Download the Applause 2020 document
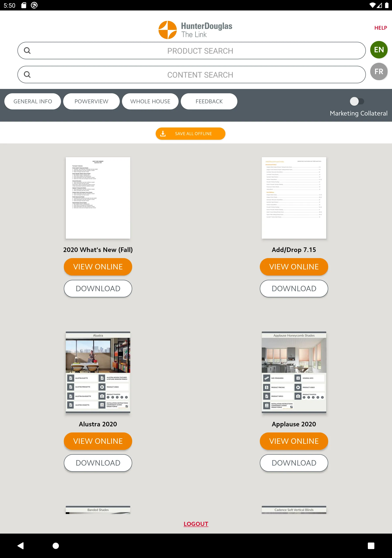Viewport: 392px width, 558px height. pyautogui.click(x=294, y=463)
